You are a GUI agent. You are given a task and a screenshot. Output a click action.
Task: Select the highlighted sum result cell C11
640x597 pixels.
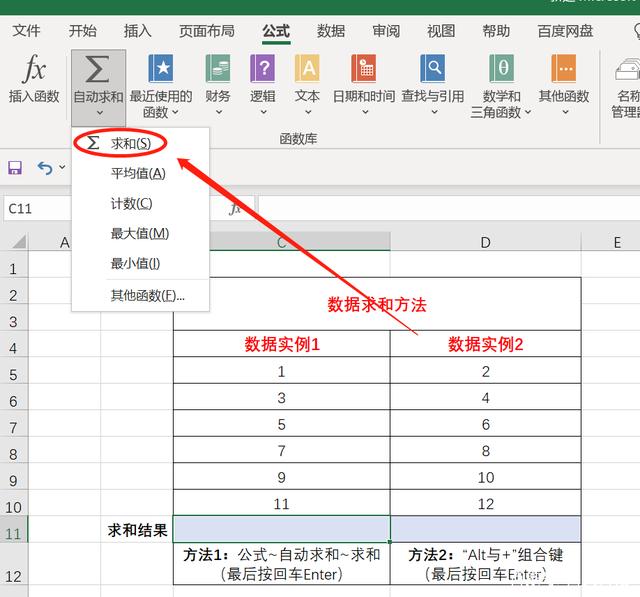282,529
